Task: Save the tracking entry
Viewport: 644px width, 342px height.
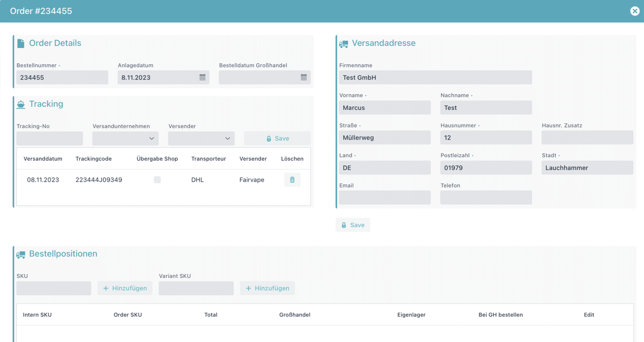Action: pos(277,138)
